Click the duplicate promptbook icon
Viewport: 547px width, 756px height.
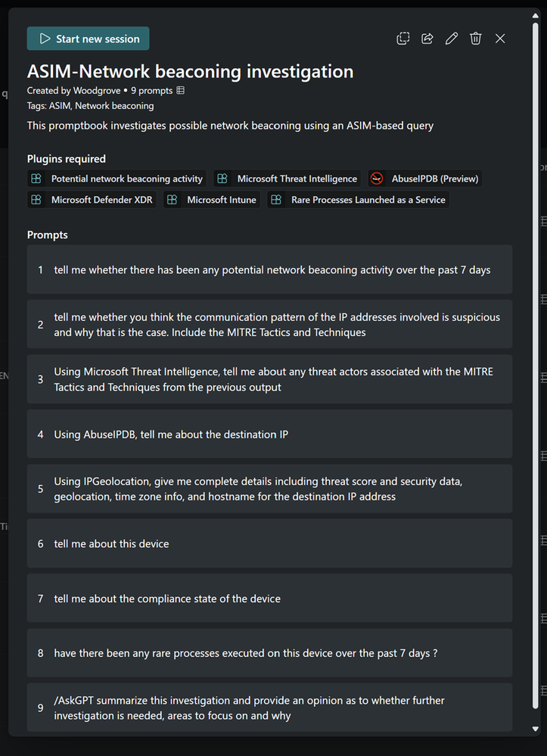[403, 39]
